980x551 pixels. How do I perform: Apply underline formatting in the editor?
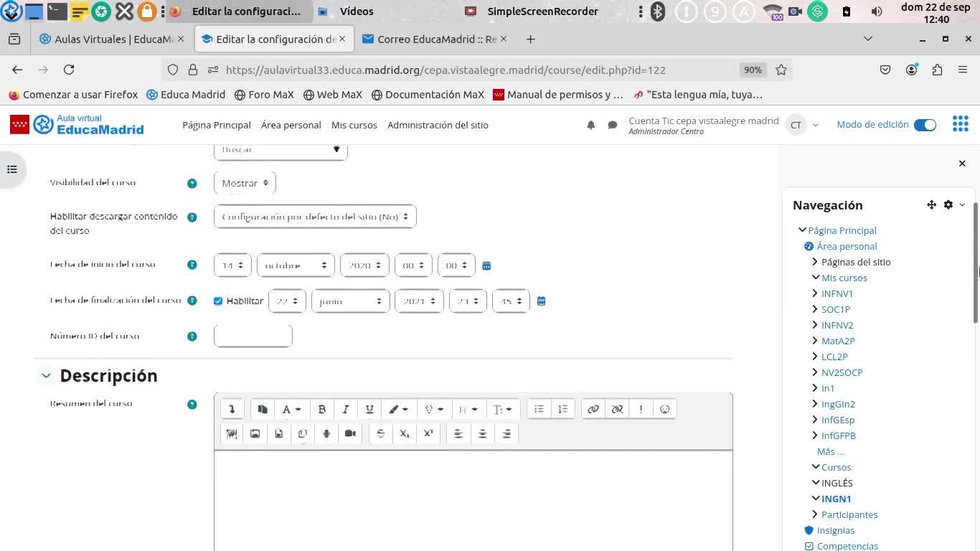point(369,409)
